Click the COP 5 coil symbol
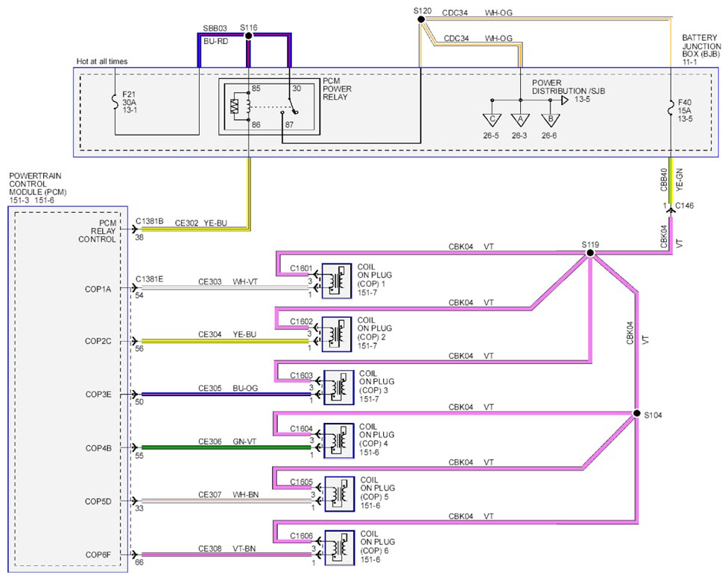Screen dimensions: 728x580 click(339, 494)
